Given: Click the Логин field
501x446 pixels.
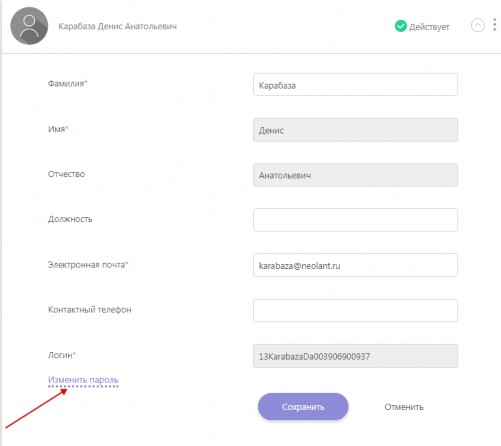Looking at the screenshot, I should click(355, 356).
